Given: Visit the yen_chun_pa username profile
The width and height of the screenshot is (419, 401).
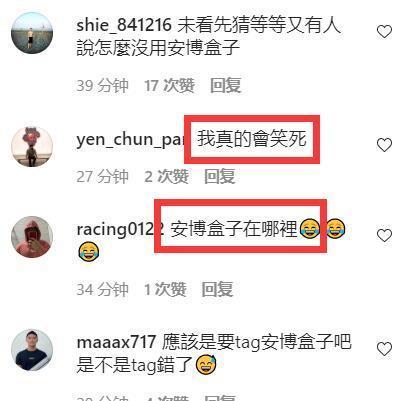Looking at the screenshot, I should click(131, 139).
